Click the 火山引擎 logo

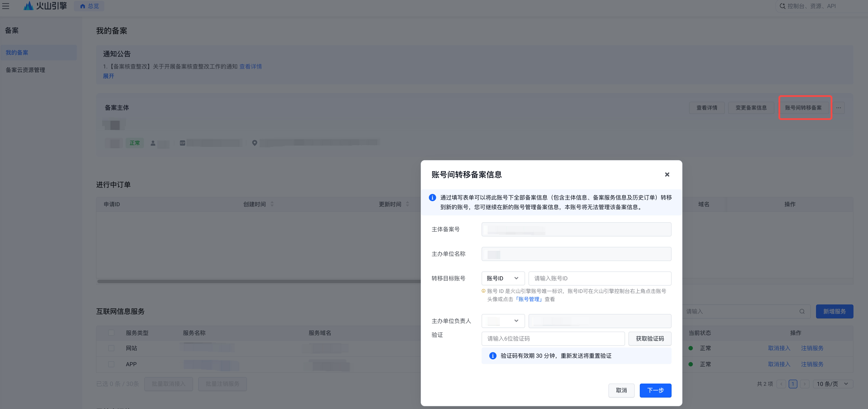tap(45, 6)
